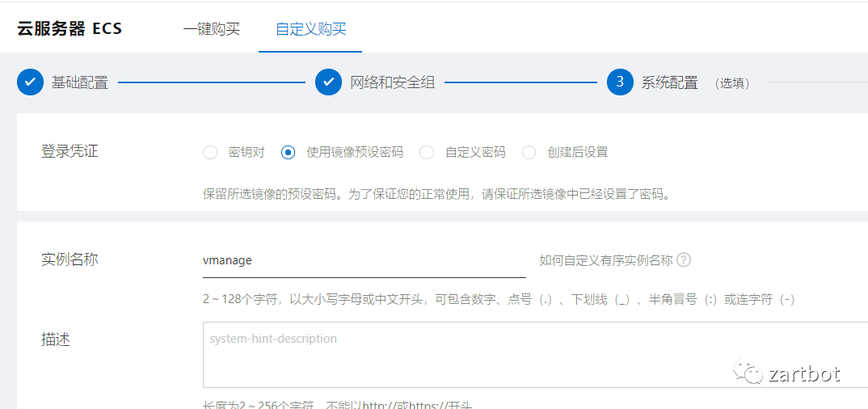Screen dimensions: 868x409
Task: Go back to the 基础配置 step
Action: [x=31, y=82]
